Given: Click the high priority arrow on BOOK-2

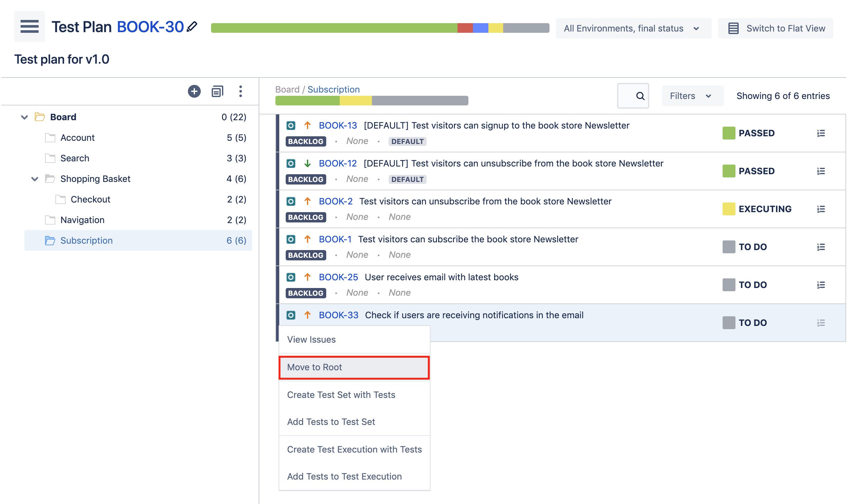Looking at the screenshot, I should pyautogui.click(x=307, y=202).
